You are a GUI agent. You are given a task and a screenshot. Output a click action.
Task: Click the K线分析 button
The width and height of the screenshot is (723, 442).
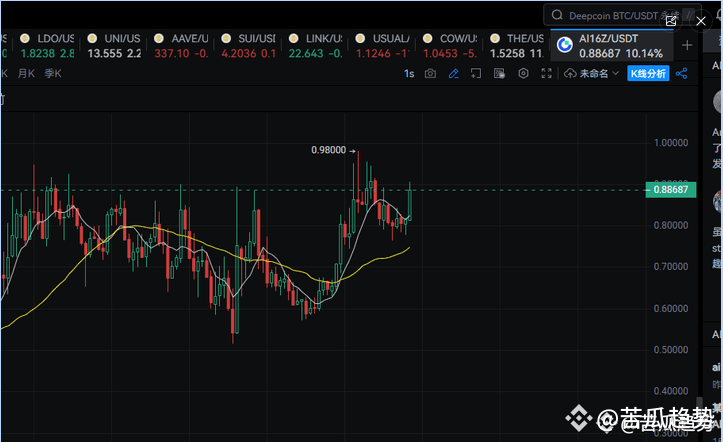[648, 73]
